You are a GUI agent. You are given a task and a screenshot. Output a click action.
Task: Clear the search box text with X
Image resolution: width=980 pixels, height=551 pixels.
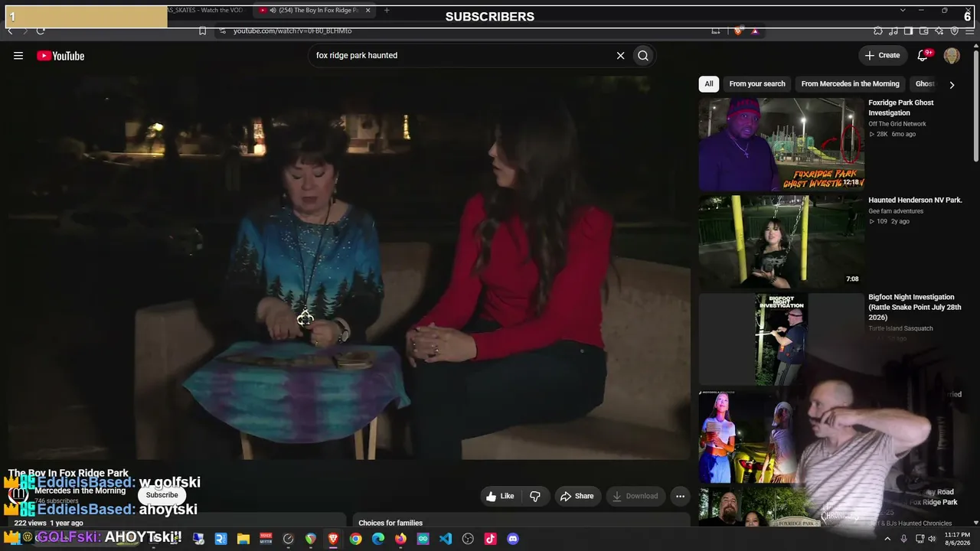point(621,56)
